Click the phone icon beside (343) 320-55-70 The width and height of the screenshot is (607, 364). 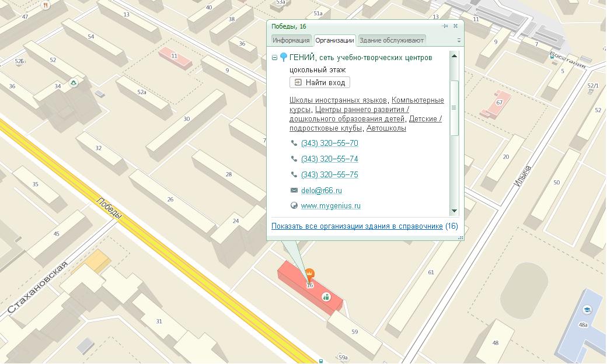pyautogui.click(x=292, y=143)
